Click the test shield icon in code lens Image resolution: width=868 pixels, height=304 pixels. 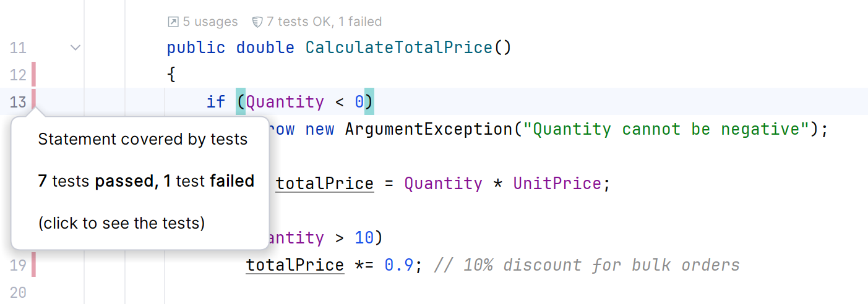[257, 22]
